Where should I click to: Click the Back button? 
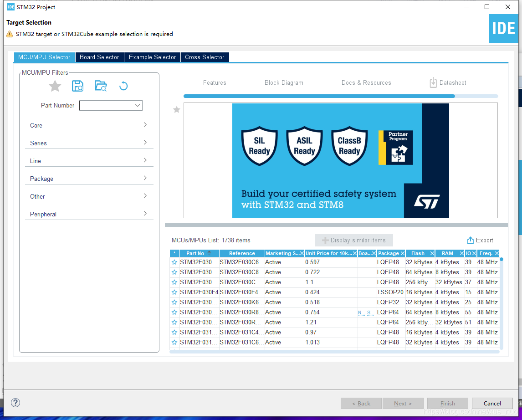pyautogui.click(x=361, y=403)
